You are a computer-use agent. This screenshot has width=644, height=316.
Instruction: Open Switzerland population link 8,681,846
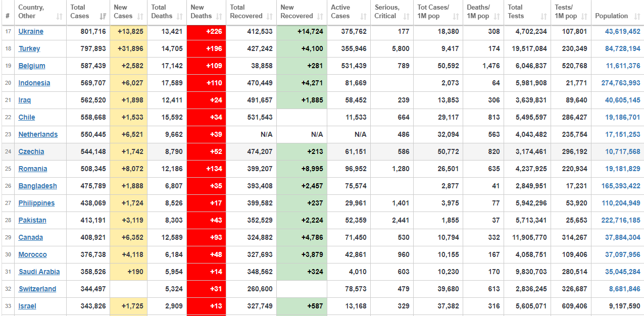pyautogui.click(x=625, y=289)
